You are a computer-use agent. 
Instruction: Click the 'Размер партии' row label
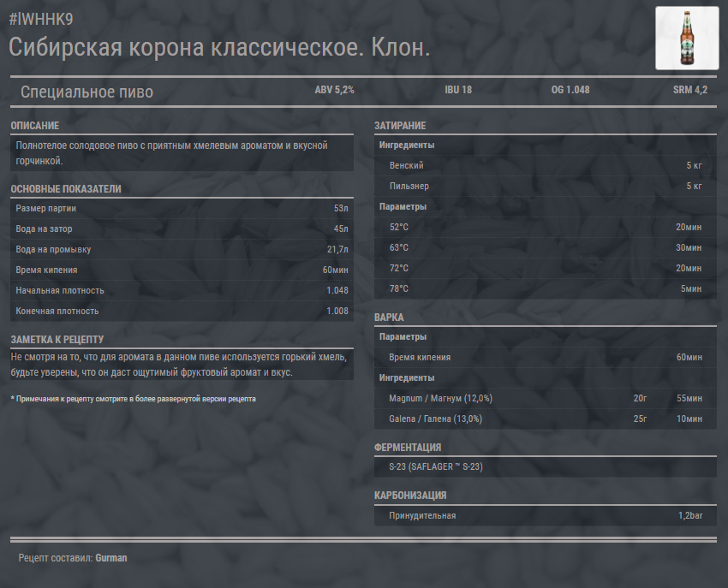point(46,208)
